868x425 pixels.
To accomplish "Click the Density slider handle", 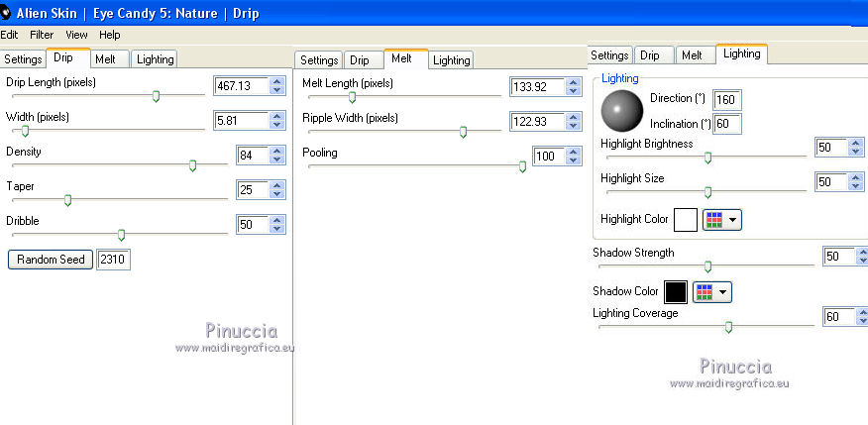I will point(192,166).
